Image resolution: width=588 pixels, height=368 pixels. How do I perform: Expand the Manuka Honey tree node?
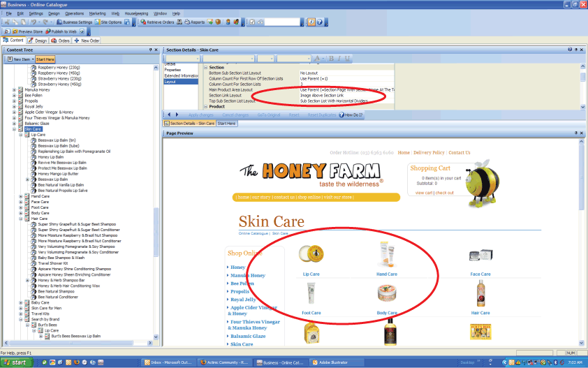click(14, 90)
